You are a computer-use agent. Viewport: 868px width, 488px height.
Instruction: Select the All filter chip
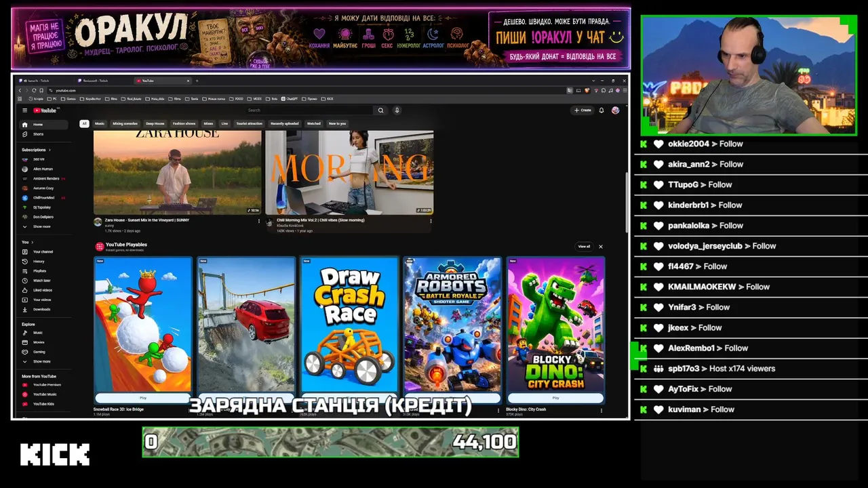pos(84,123)
